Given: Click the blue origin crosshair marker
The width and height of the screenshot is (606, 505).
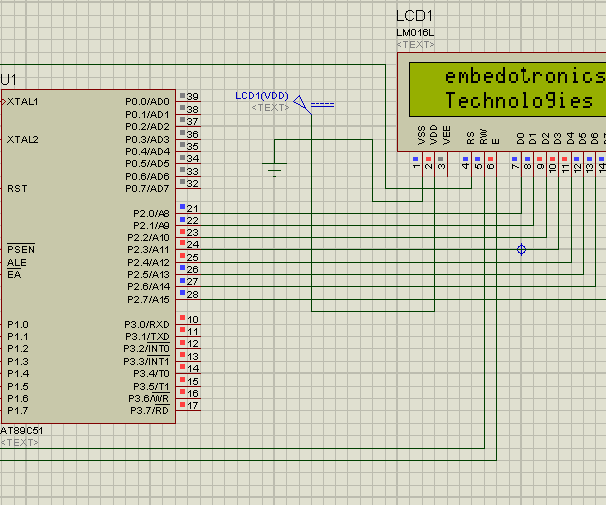Looking at the screenshot, I should click(x=521, y=249).
